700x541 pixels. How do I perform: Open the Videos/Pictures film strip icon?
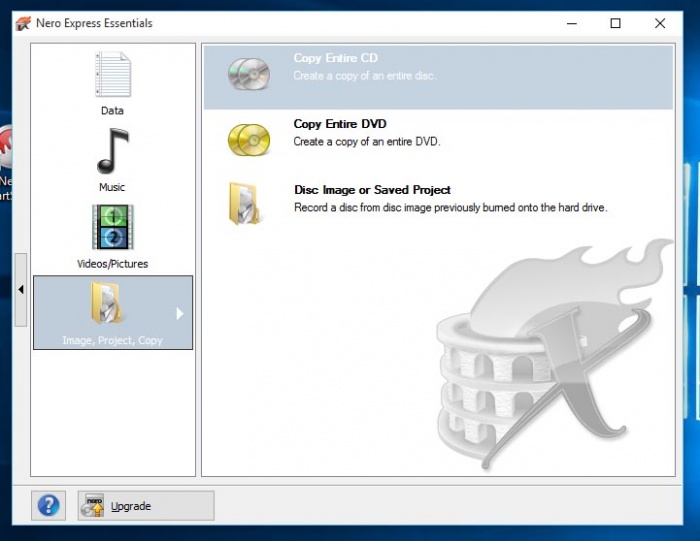[x=112, y=227]
